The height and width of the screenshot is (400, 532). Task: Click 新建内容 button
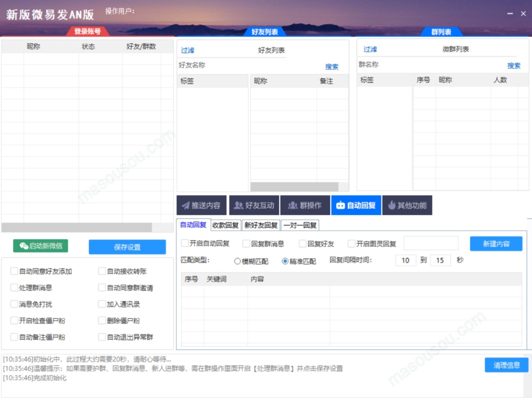pyautogui.click(x=496, y=243)
